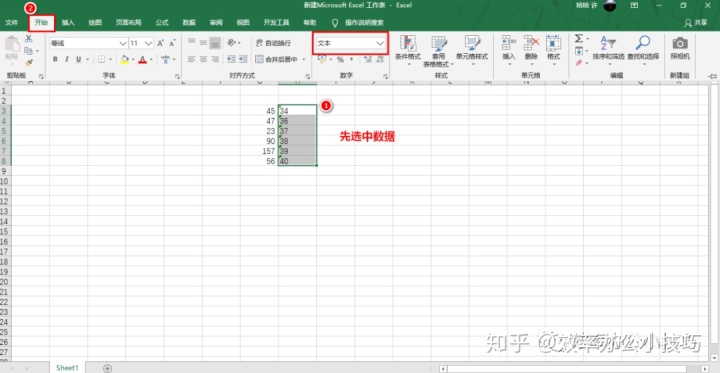Click the Copy icon in clipboard group
This screenshot has width=720, height=373.
pyautogui.click(x=28, y=51)
